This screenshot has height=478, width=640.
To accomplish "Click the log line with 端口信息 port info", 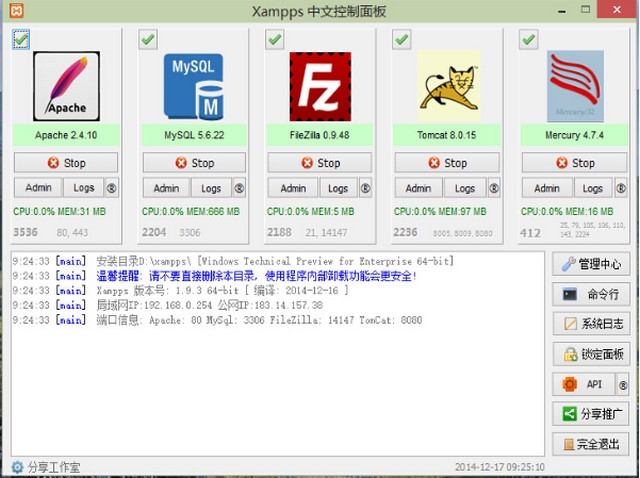I will click(x=217, y=320).
